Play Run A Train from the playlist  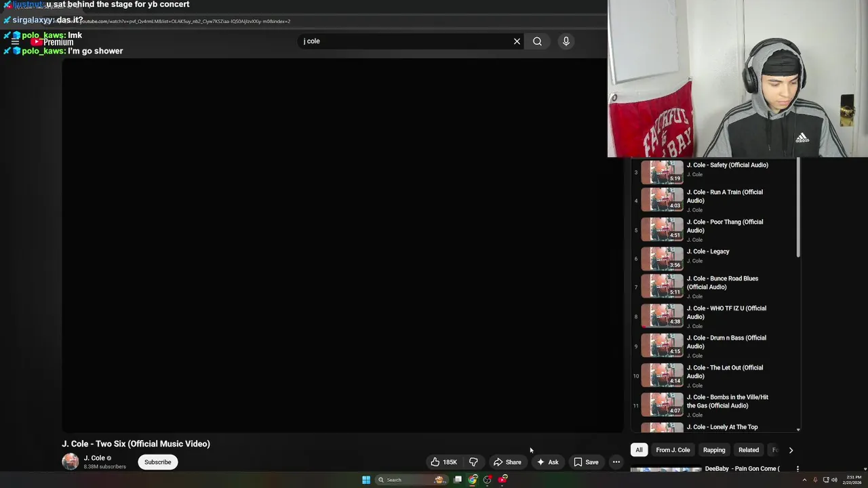coord(713,200)
